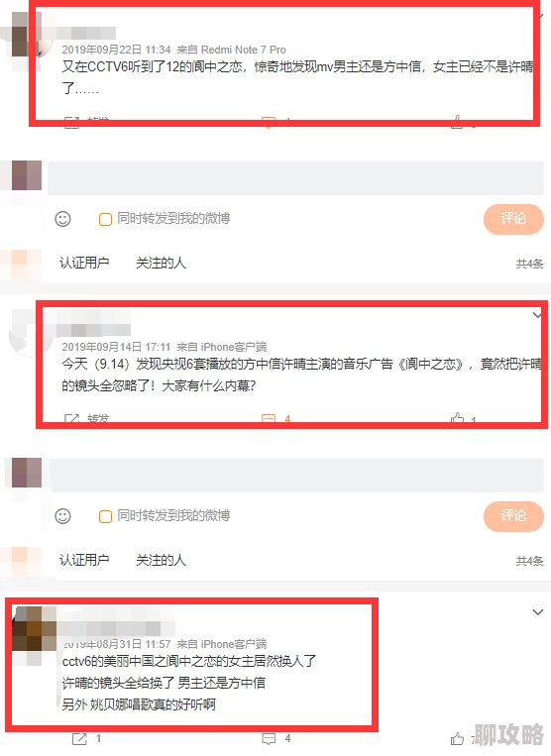Tick 同时转发到我的微博 under the 09月22日 post
551x756 pixels.
pyautogui.click(x=105, y=219)
